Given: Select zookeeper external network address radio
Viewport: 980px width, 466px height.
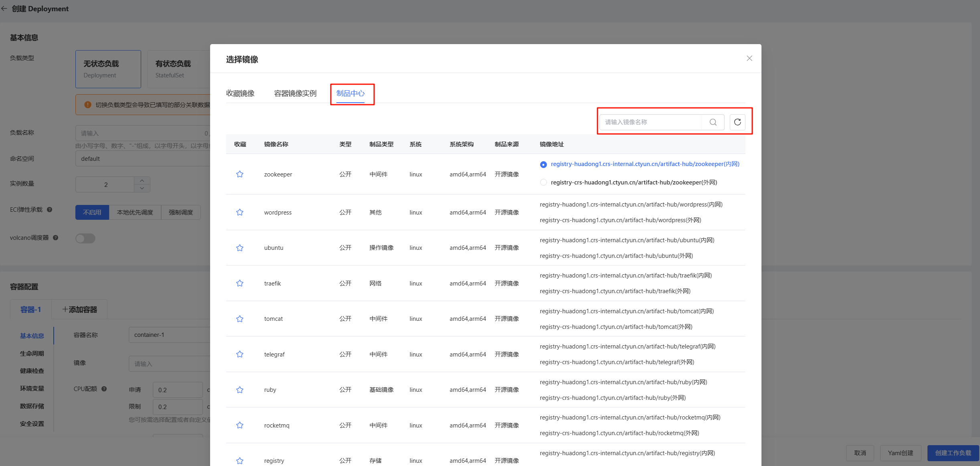Looking at the screenshot, I should [x=543, y=182].
